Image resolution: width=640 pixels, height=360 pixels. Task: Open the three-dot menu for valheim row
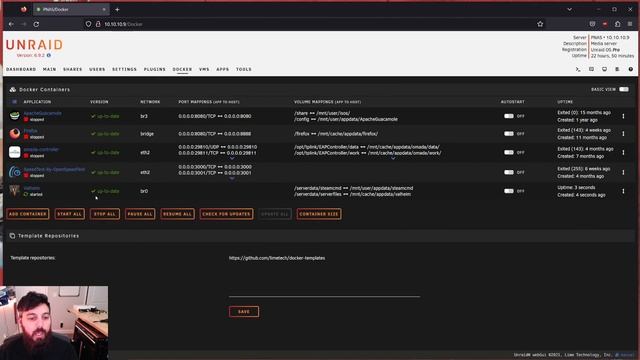(x=623, y=191)
